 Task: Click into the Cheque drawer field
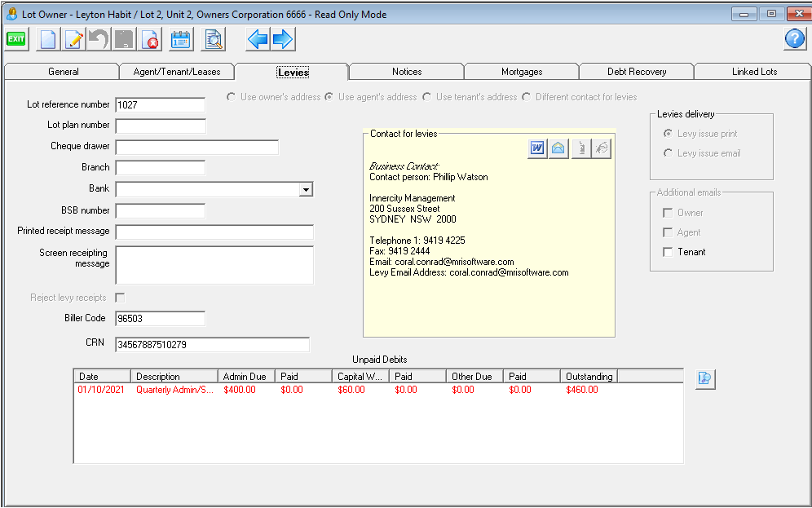(x=196, y=148)
